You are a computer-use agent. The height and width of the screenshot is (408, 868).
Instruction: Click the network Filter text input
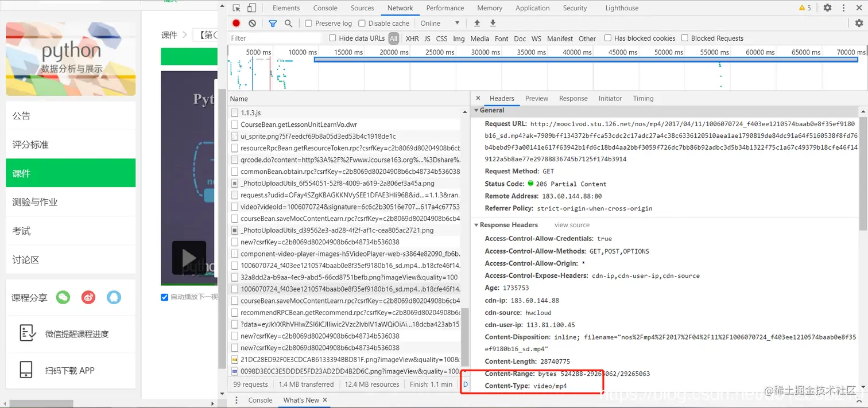coord(276,38)
